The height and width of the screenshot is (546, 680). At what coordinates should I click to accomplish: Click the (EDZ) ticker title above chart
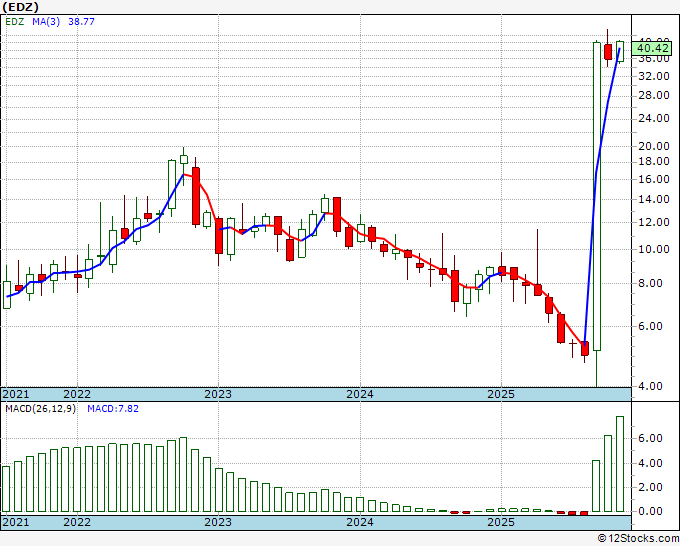tap(21, 9)
